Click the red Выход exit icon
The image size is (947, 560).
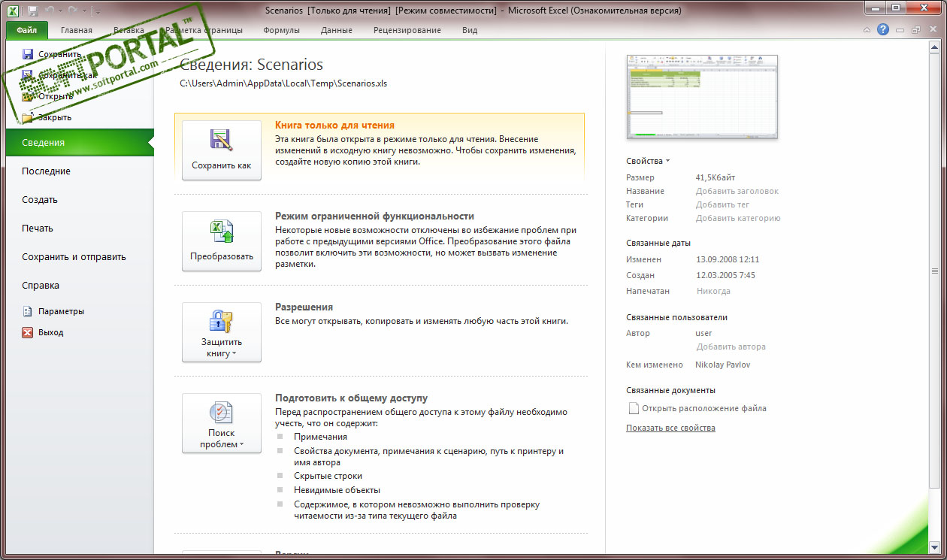tap(28, 332)
